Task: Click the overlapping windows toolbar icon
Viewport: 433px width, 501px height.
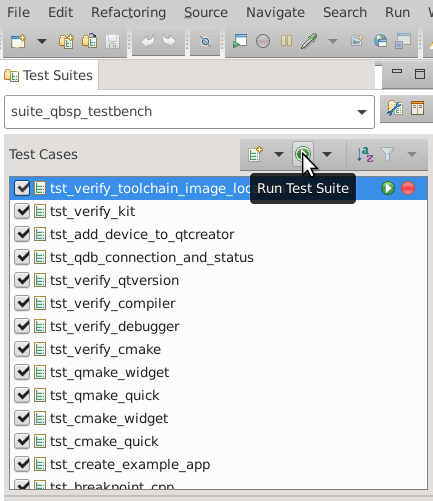Action: [403, 41]
